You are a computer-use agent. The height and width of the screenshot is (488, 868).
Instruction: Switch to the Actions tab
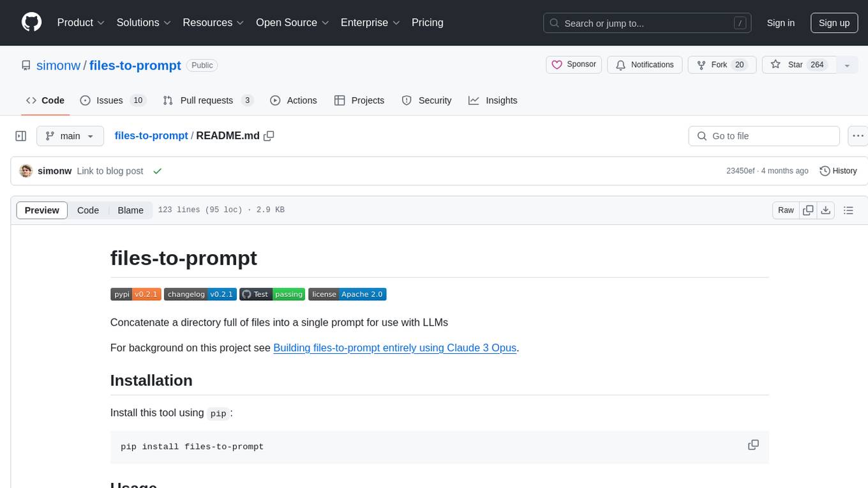tap(294, 100)
